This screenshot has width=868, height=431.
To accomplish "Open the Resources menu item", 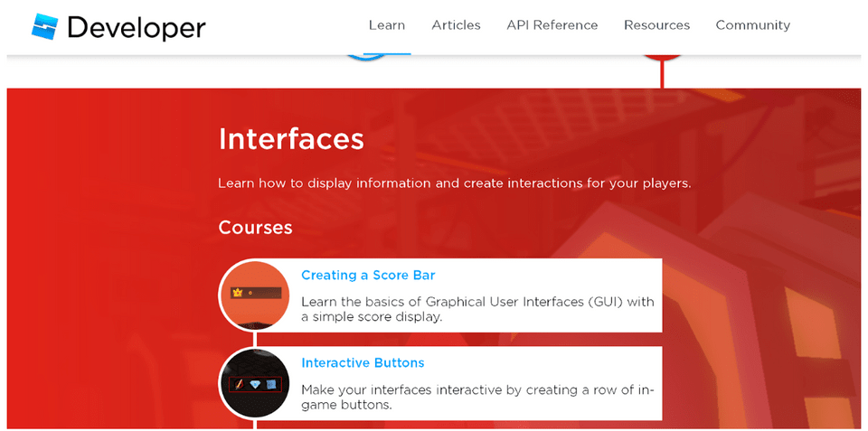I will (656, 25).
